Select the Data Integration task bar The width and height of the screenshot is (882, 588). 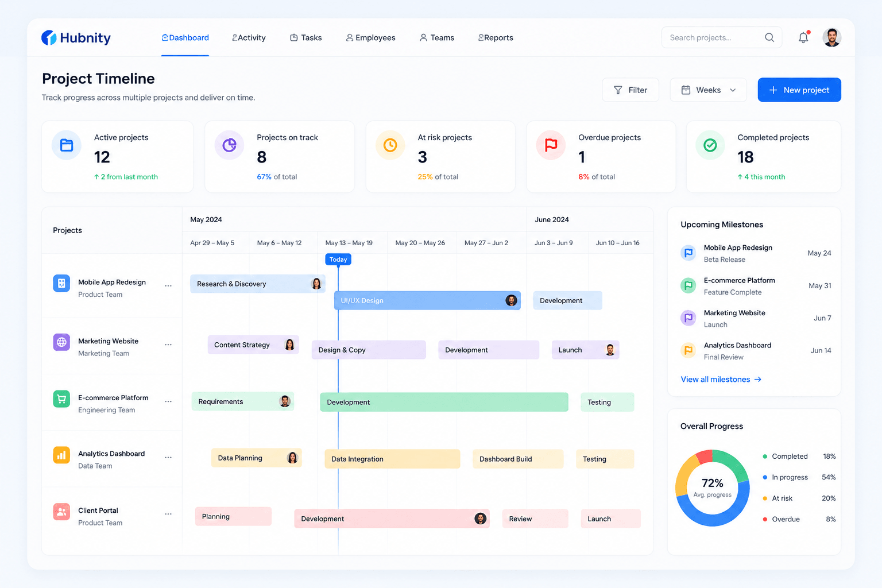click(392, 459)
